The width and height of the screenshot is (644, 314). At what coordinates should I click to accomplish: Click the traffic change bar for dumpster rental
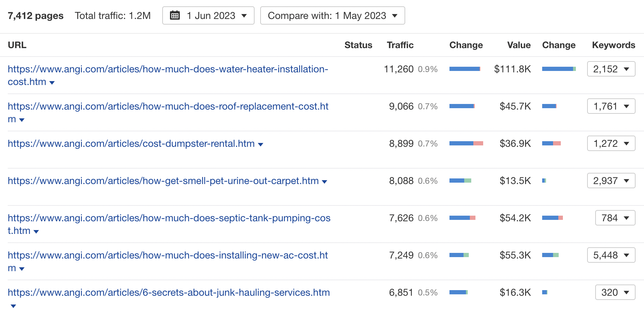[466, 143]
